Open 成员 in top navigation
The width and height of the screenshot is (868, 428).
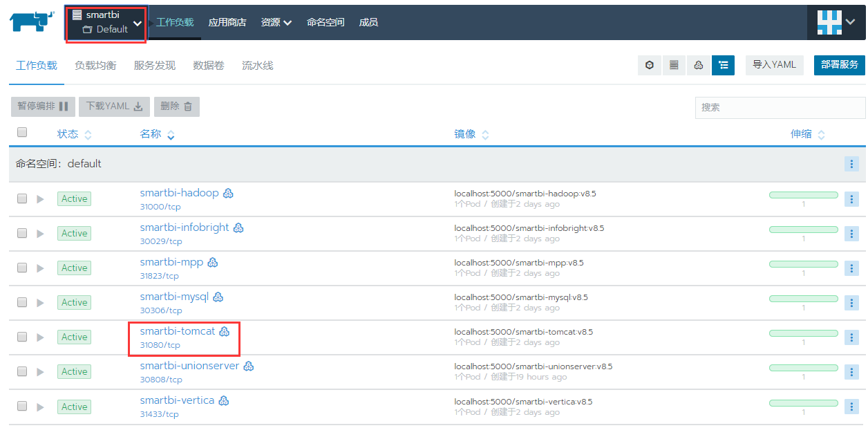pos(368,22)
